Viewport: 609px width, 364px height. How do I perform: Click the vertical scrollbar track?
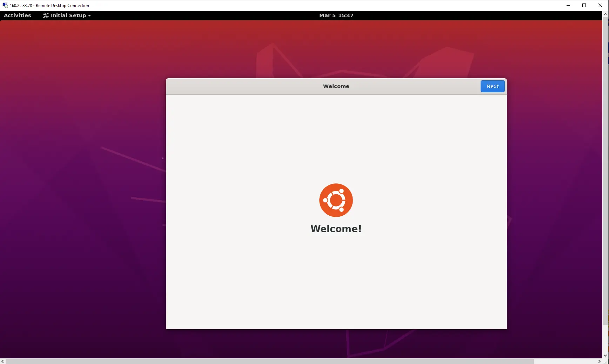coord(605,339)
